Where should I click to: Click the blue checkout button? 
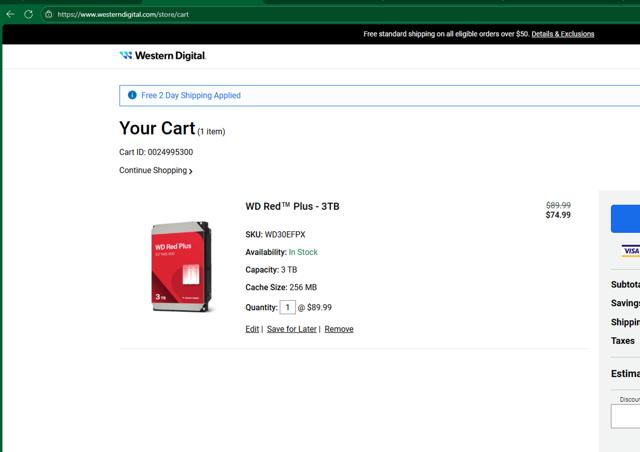point(625,219)
